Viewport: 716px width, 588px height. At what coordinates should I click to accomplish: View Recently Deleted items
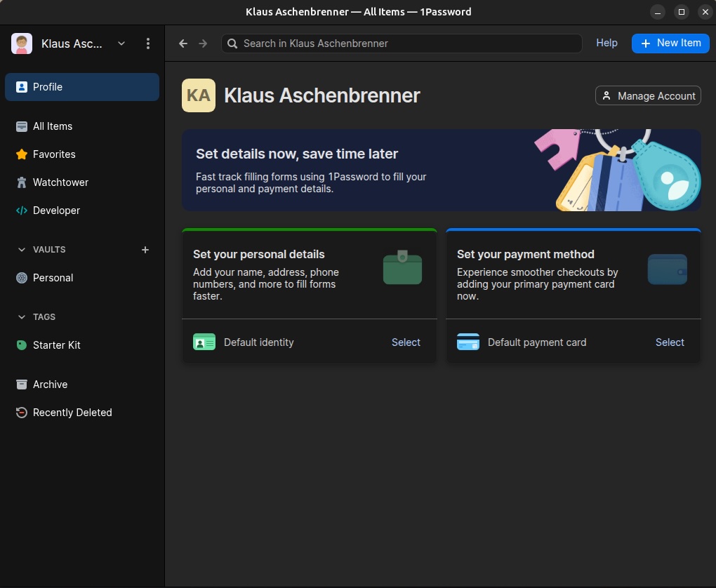(x=82, y=413)
